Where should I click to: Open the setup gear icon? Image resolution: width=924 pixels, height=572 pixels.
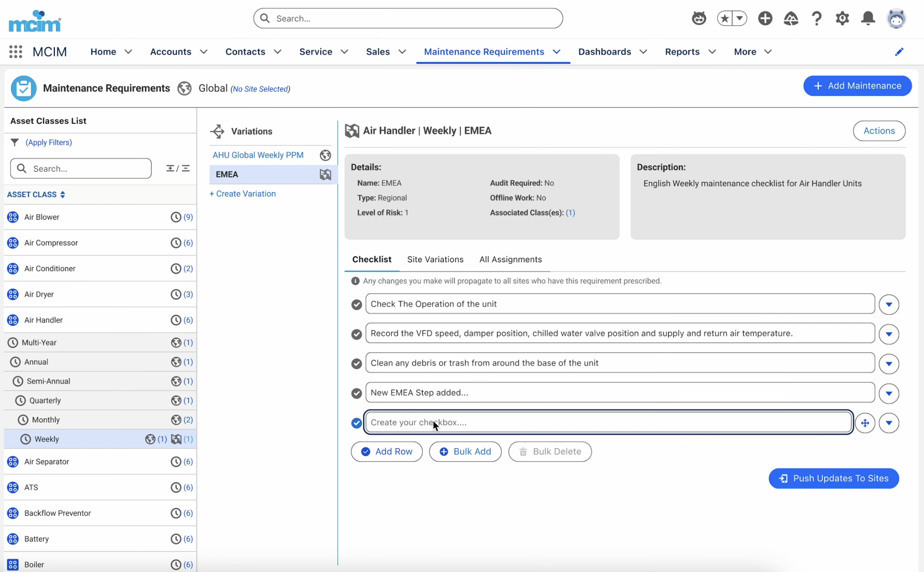842,18
